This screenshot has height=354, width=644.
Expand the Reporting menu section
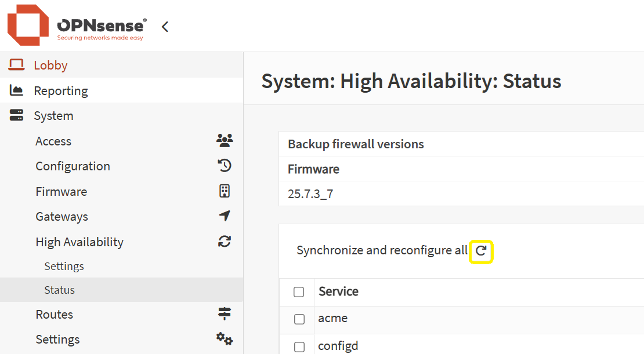click(61, 90)
